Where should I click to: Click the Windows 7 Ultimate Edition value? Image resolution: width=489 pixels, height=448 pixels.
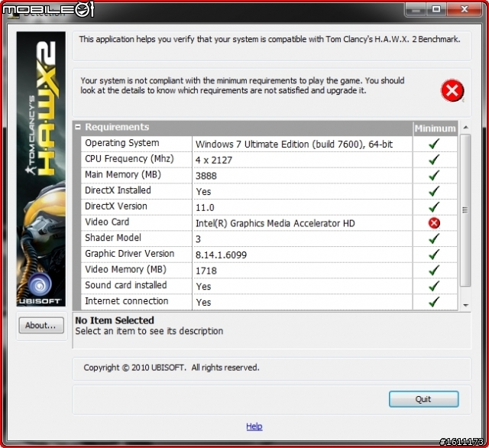pos(294,144)
